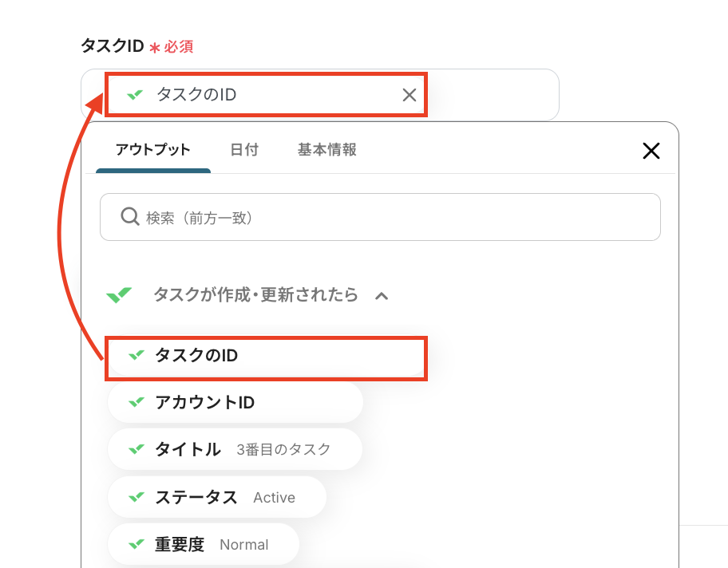Click the Wrike icon on the ステータス item

[136, 497]
